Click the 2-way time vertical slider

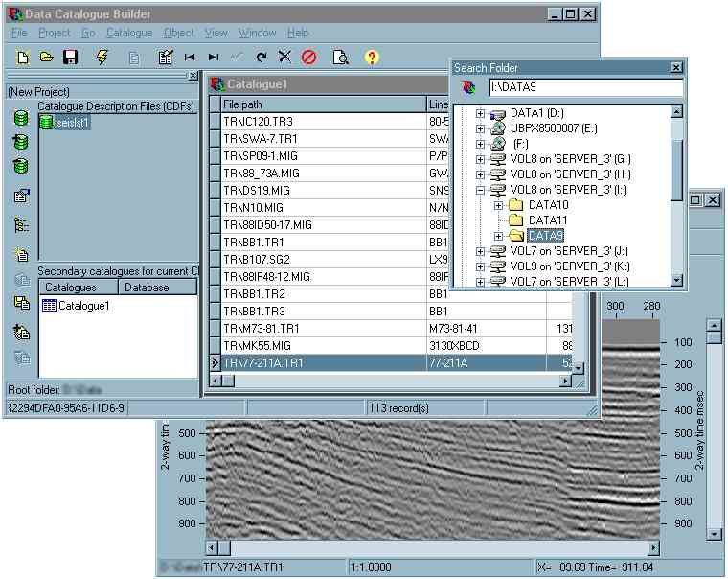(713, 431)
